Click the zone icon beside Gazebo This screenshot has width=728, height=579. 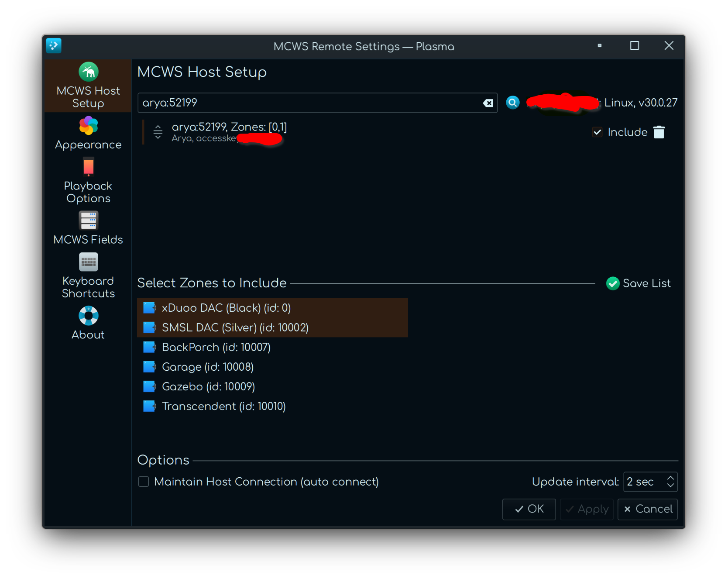click(x=149, y=386)
